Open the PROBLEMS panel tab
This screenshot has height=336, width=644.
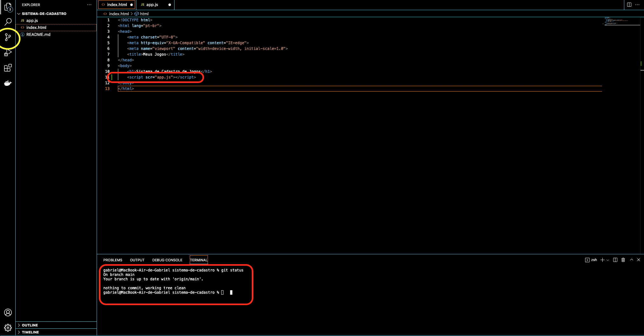pos(113,260)
